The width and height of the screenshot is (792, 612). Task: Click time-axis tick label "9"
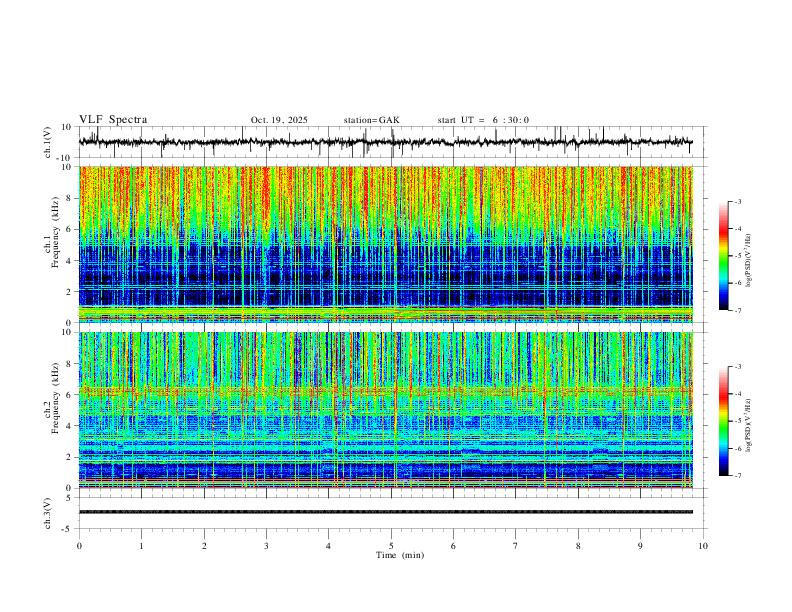(x=640, y=546)
